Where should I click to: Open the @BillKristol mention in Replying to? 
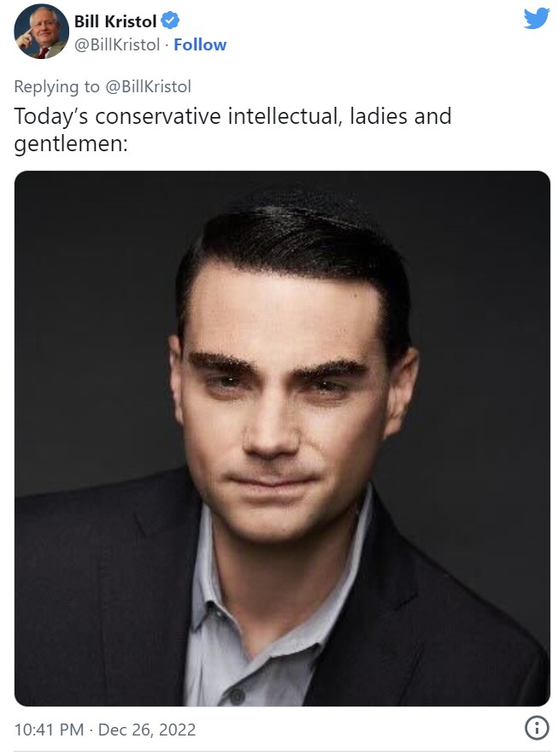pyautogui.click(x=149, y=86)
